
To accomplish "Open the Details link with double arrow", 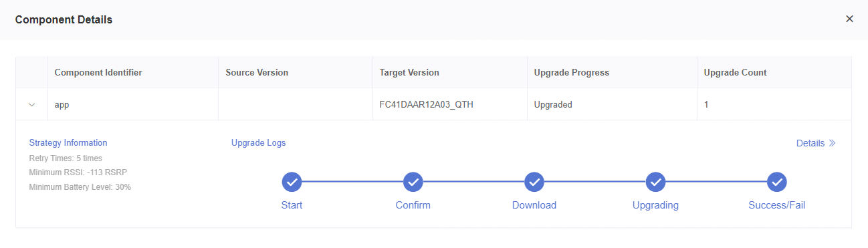I will point(816,143).
